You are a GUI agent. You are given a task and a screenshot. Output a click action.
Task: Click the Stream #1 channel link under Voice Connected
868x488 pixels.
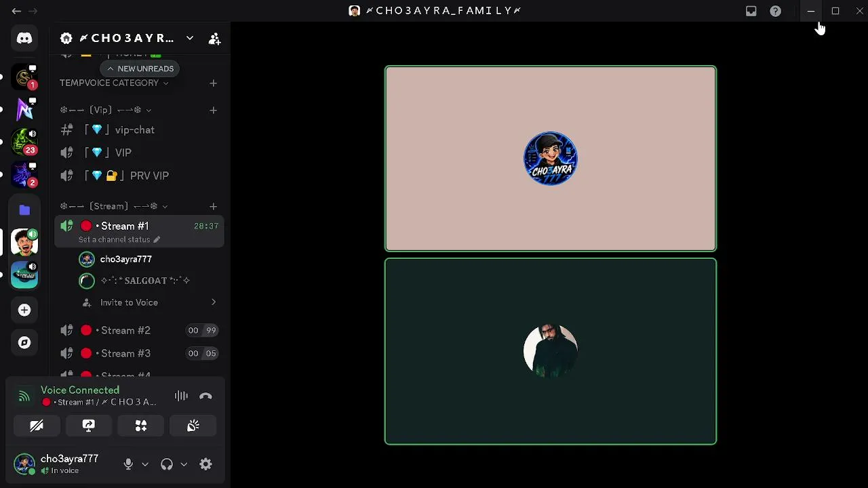pos(99,403)
